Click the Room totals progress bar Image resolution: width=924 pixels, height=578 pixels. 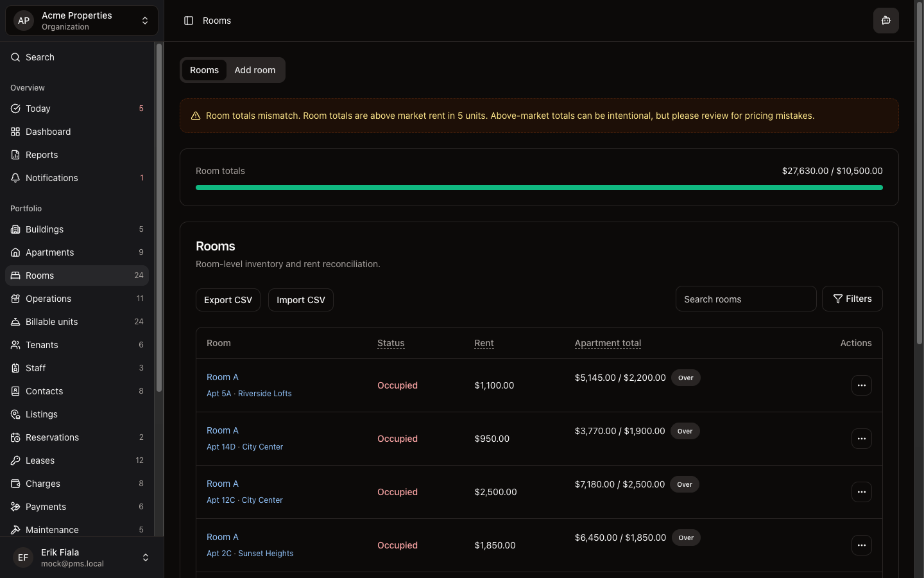click(x=539, y=188)
